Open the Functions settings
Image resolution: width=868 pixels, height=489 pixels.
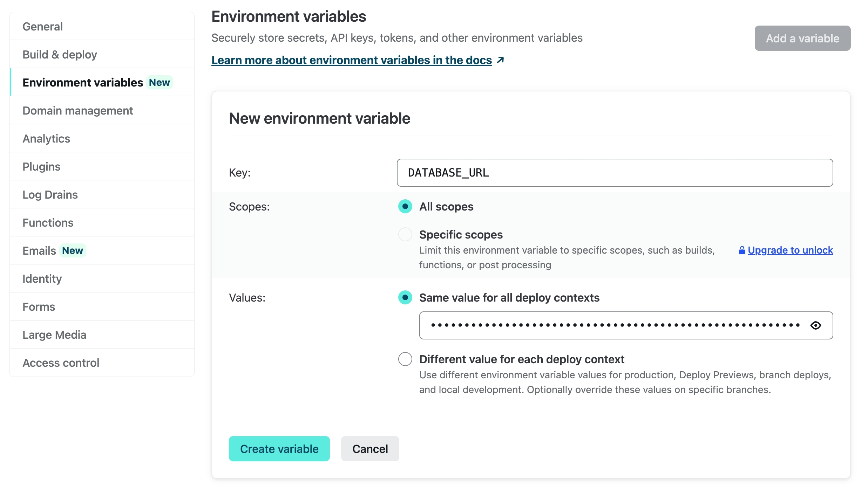tap(102, 223)
